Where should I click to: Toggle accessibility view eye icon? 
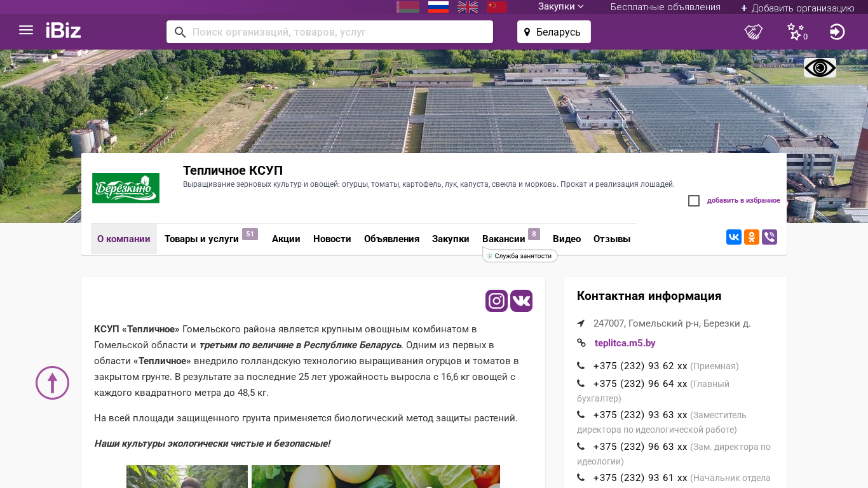pos(820,68)
